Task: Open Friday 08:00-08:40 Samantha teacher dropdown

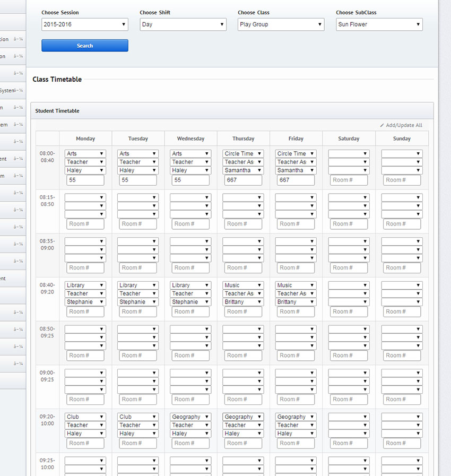Action: [296, 170]
